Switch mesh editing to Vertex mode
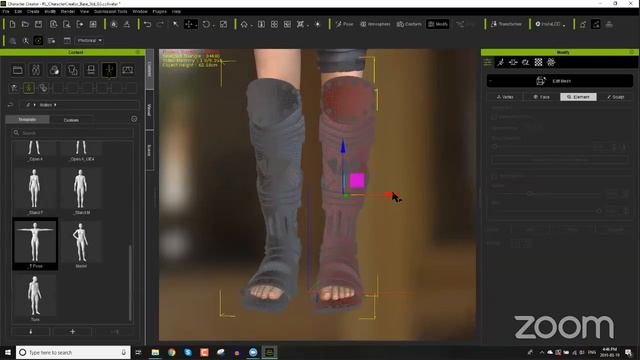Image resolution: width=640 pixels, height=360 pixels. tap(505, 97)
